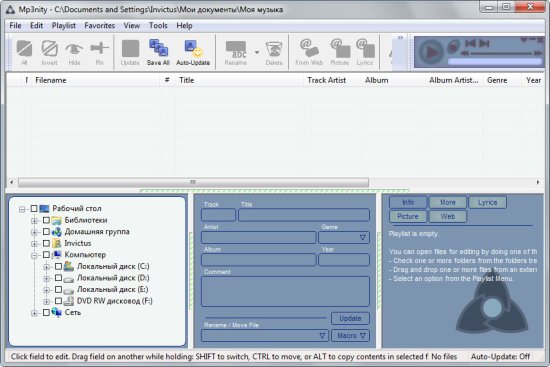This screenshot has height=367, width=550.
Task: Skip to next track in player
Action: coord(484,43)
